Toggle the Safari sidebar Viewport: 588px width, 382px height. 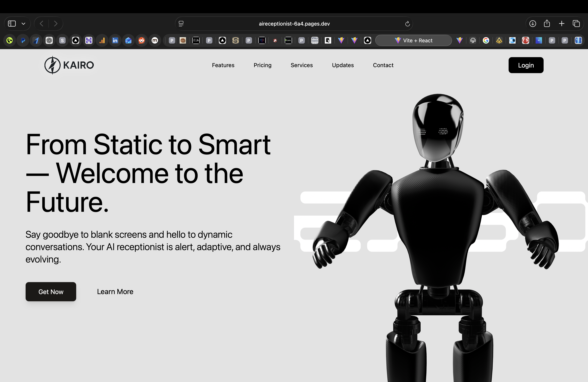(11, 23)
